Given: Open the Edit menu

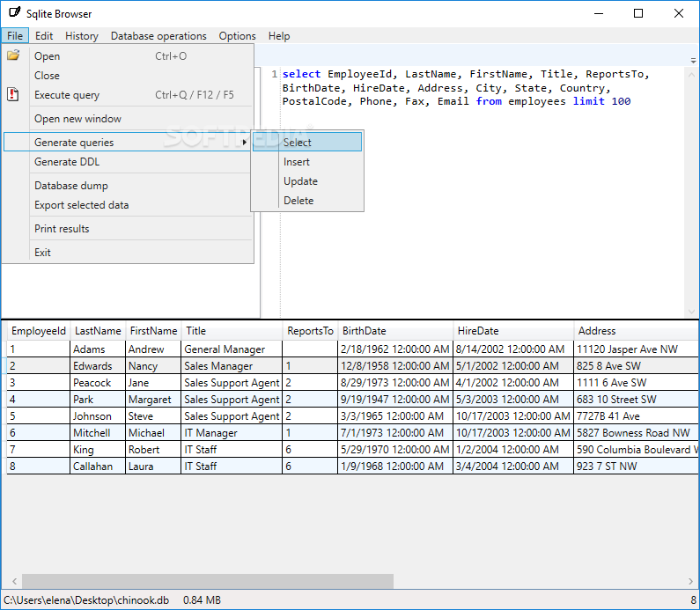Looking at the screenshot, I should (x=44, y=36).
